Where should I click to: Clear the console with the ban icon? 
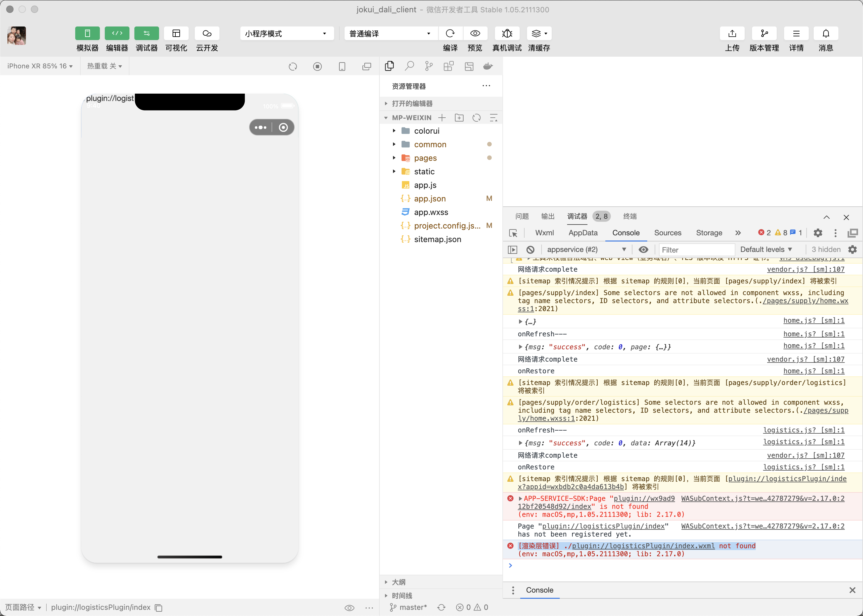530,249
